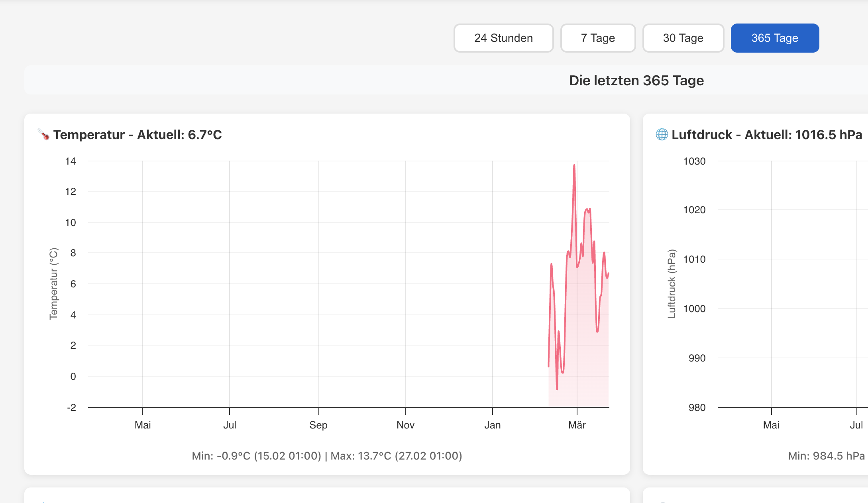Click the highest temperature peak on chart
Image resolution: width=868 pixels, height=503 pixels.
pos(574,165)
